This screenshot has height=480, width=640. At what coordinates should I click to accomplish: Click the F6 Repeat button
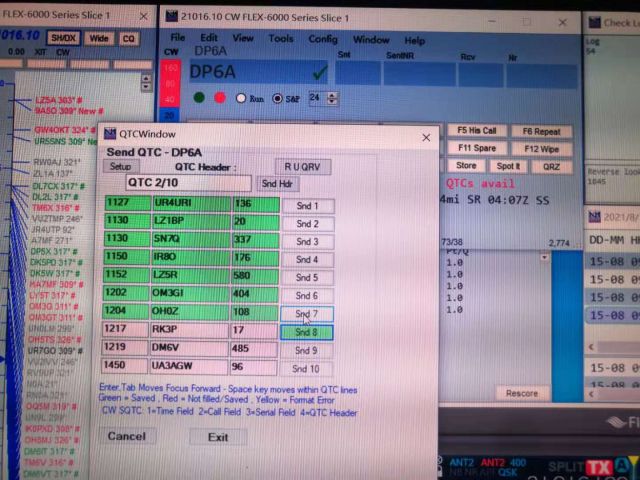click(x=542, y=131)
